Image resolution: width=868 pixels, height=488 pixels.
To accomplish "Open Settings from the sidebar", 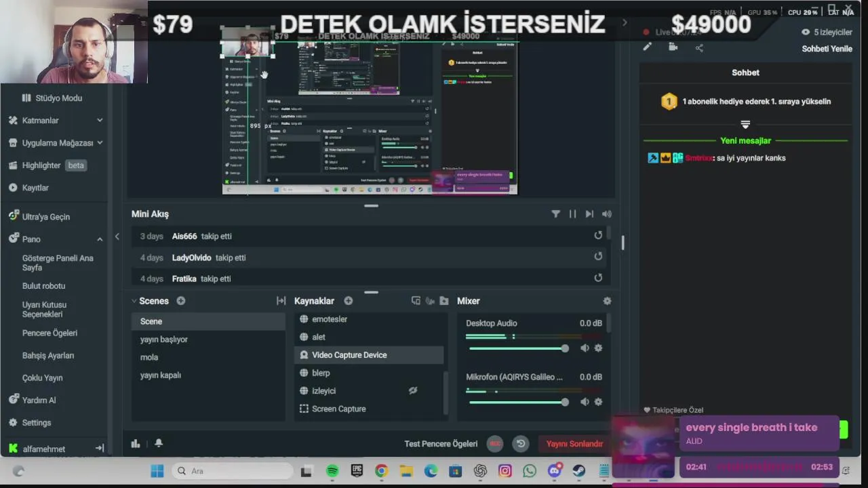I will (29, 423).
